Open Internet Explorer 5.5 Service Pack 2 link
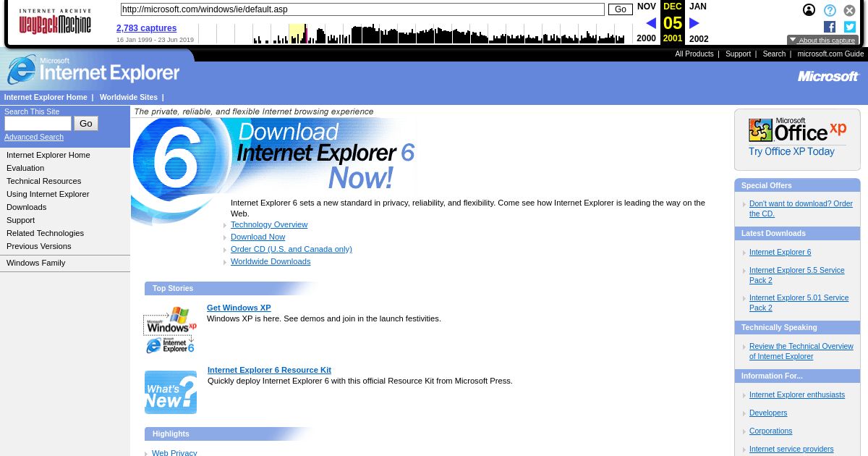Image resolution: width=868 pixels, height=456 pixels. pos(796,275)
